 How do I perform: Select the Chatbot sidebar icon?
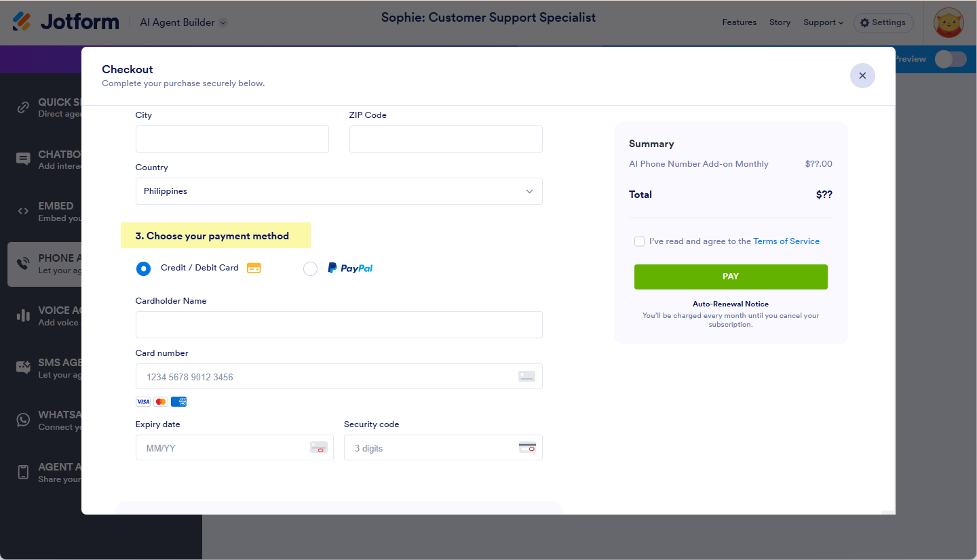[23, 159]
